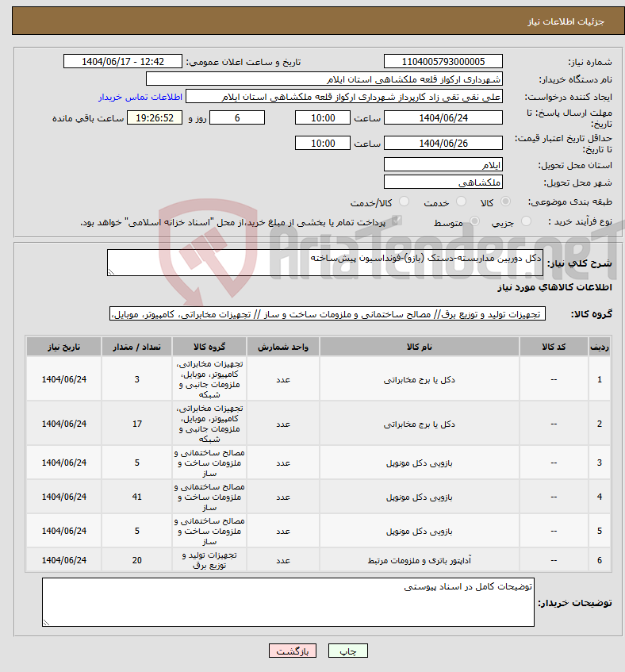
Task: Click the response deadline date 1404/06/24 field
Action: 443,117
